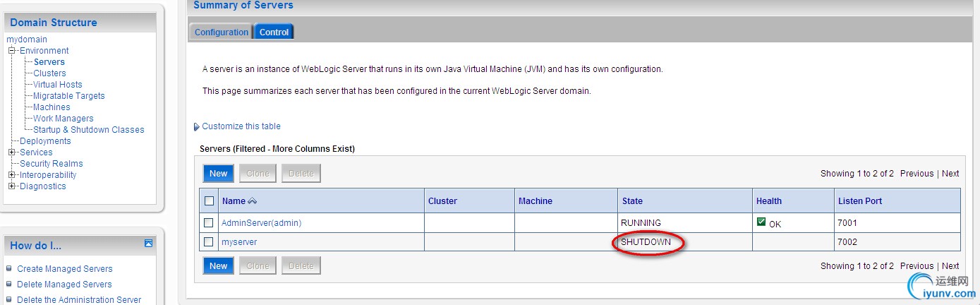Open Delete the Administration Server help link
The image size is (980, 305).
(x=79, y=300)
